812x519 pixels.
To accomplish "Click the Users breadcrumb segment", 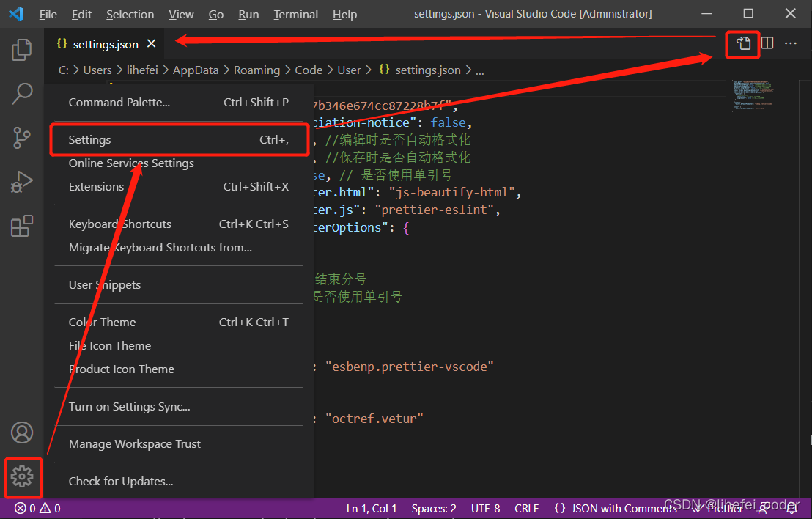I will [x=97, y=70].
